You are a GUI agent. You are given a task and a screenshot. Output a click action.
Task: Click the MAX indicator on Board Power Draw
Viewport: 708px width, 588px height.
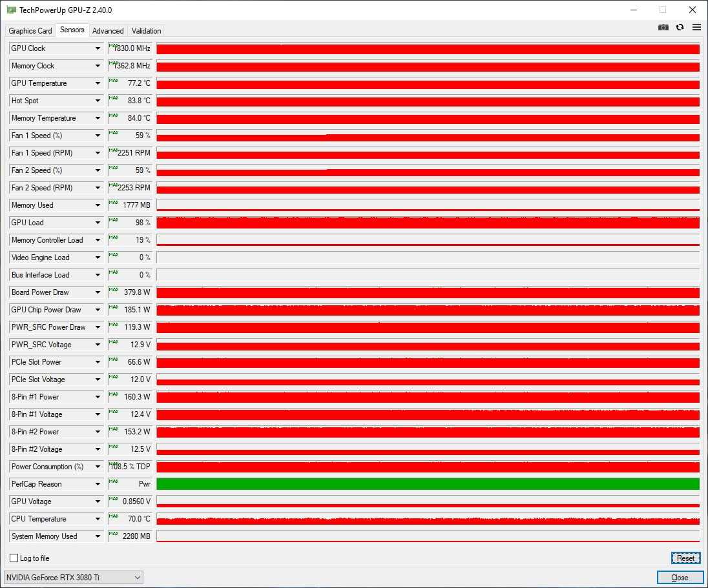pos(114,290)
